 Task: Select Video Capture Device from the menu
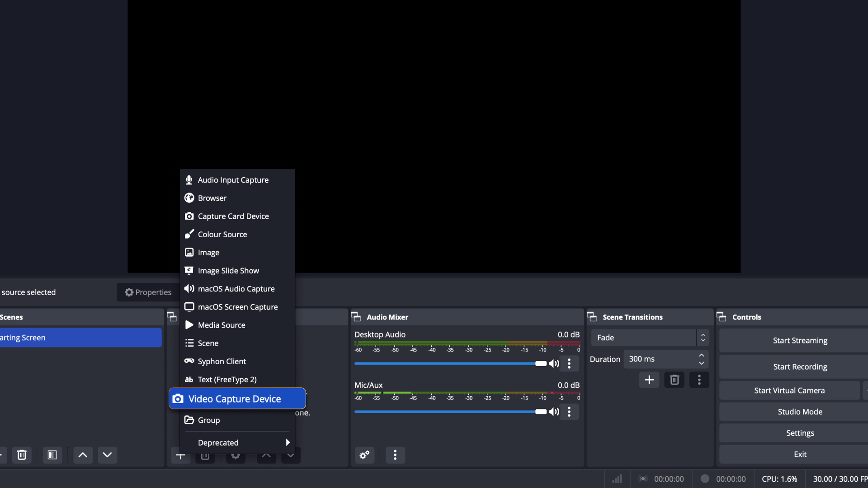234,399
